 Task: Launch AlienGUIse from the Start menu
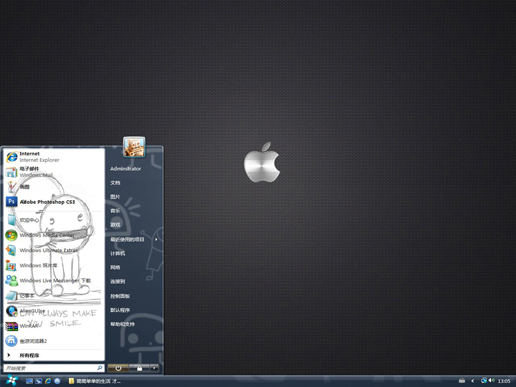point(54,311)
